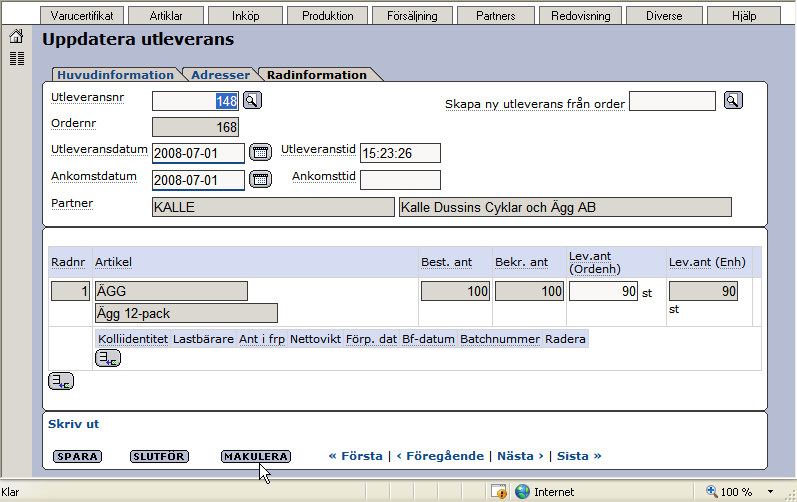The height and width of the screenshot is (502, 797).
Task: Add new order row icon below table
Action: [61, 381]
